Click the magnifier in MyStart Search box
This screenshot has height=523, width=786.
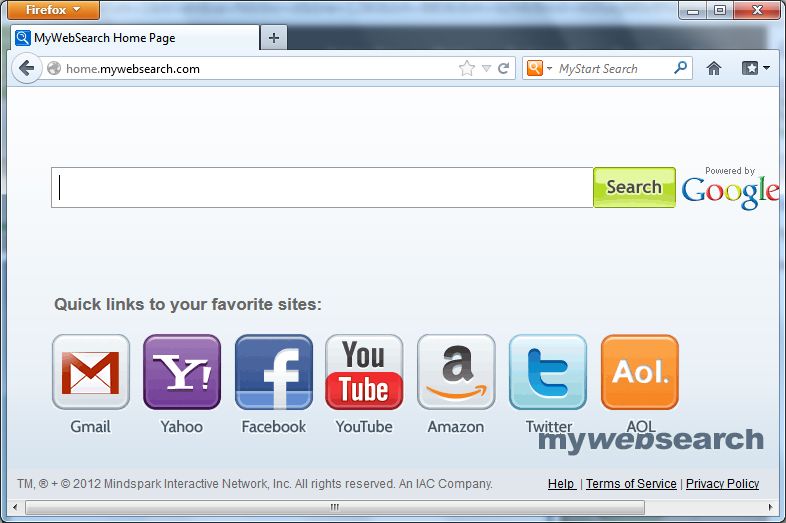pyautogui.click(x=681, y=68)
